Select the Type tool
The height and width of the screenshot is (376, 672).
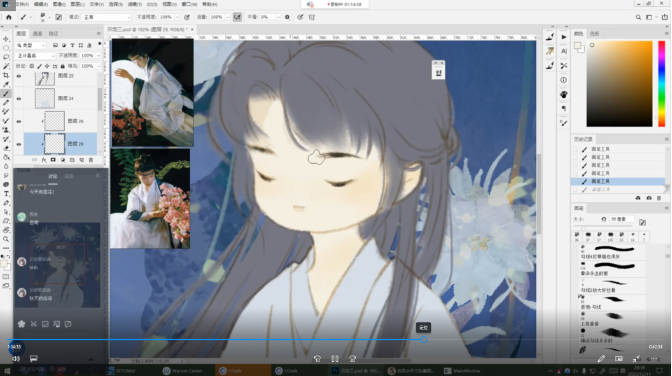[6, 194]
